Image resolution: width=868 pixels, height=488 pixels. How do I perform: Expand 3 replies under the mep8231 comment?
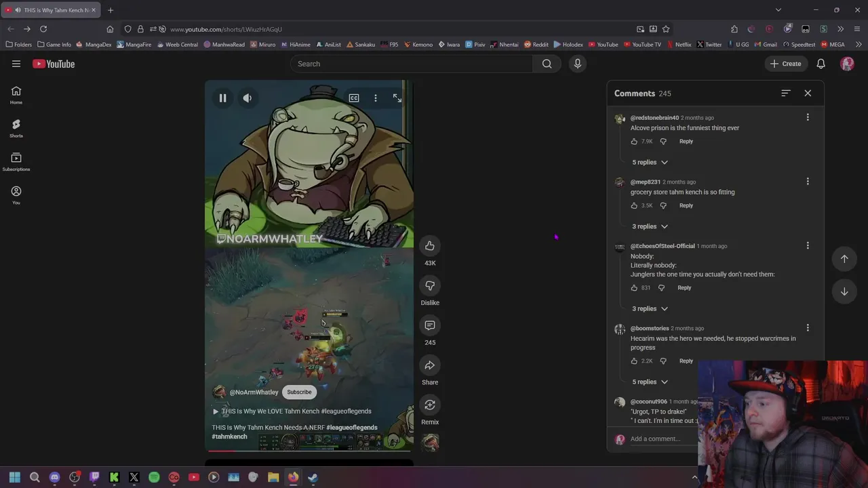click(650, 226)
